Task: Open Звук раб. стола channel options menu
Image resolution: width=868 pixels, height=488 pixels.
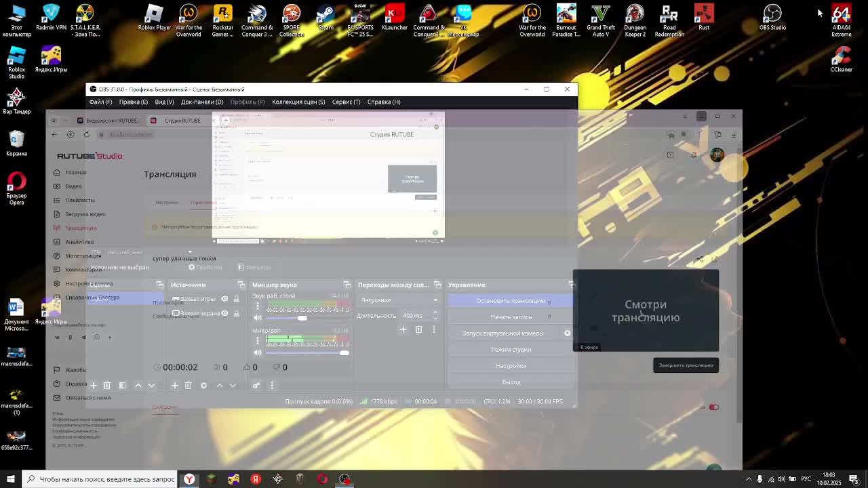Action: (258, 306)
